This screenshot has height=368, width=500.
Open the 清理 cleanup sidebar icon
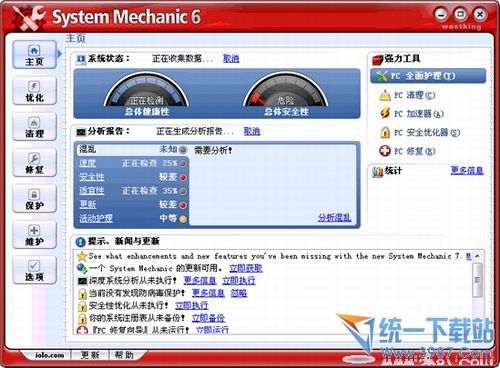pos(34,127)
